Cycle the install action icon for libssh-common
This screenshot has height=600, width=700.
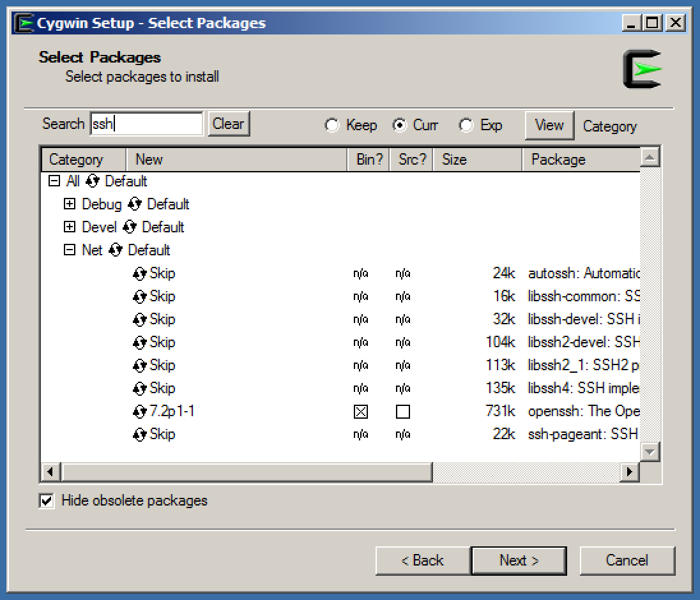coord(140,297)
